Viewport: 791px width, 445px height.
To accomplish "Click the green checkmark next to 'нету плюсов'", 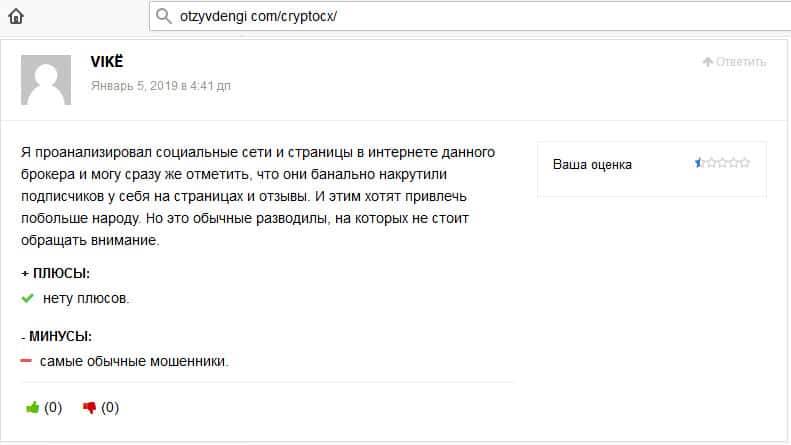I will 27,298.
